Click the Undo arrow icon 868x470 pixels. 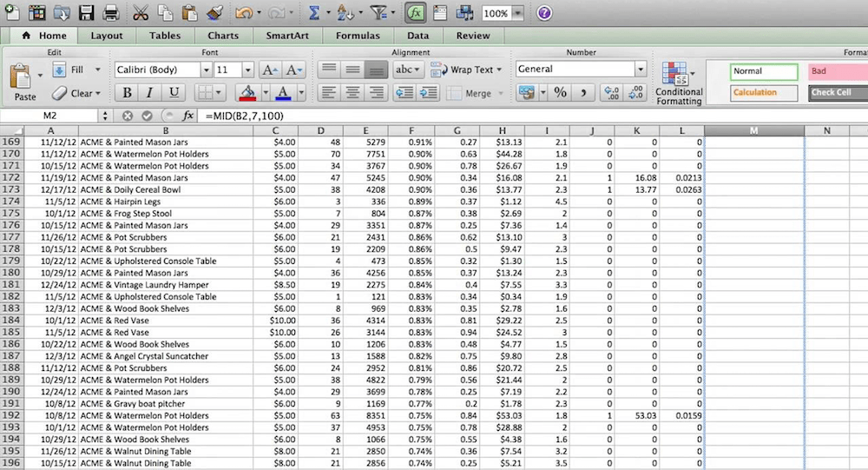[244, 12]
